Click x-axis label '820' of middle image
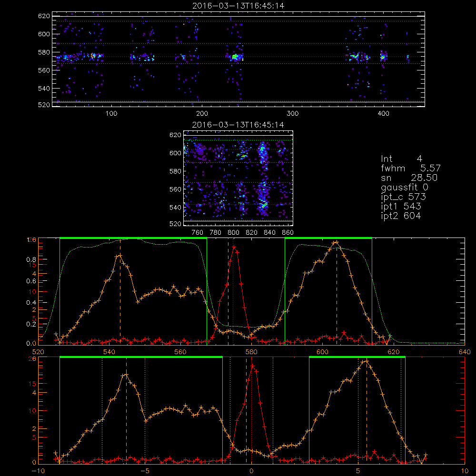This screenshot has height=476, width=476. pos(252,233)
